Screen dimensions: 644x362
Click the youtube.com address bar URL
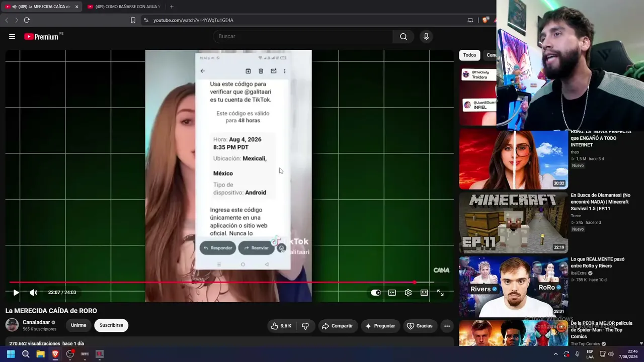coord(193,20)
